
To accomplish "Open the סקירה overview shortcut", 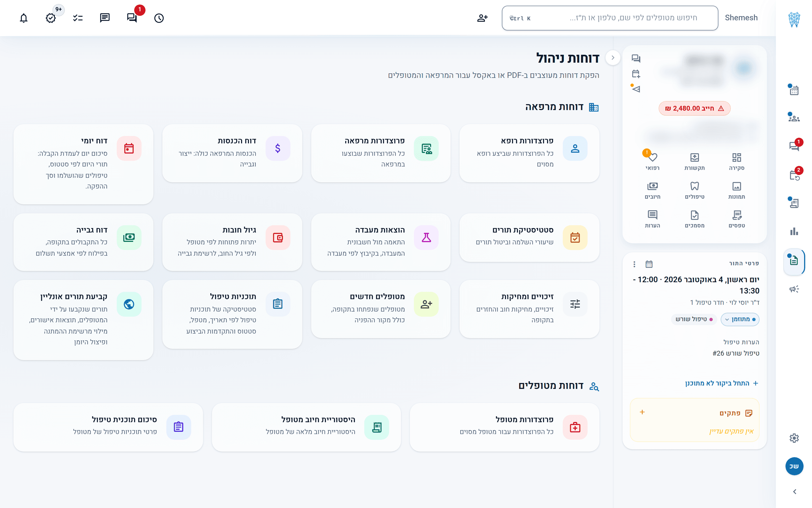I will tap(736, 161).
